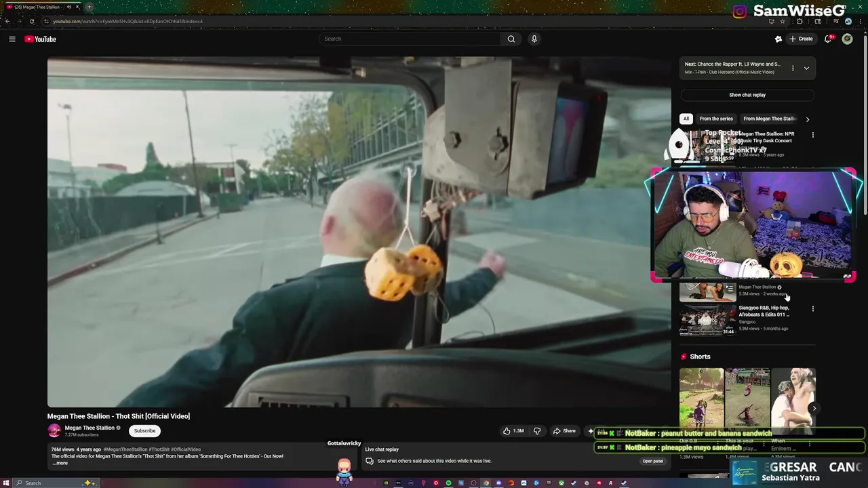Bookmark page with star icon
The height and width of the screenshot is (488, 868).
click(x=783, y=21)
